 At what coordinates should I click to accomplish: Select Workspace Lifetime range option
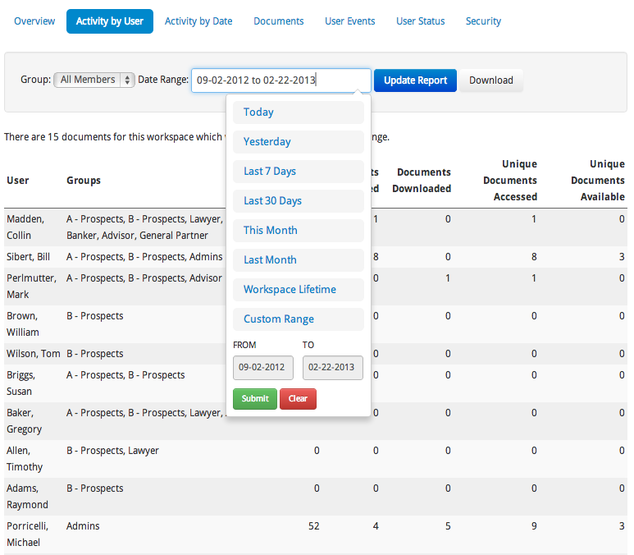coord(298,290)
